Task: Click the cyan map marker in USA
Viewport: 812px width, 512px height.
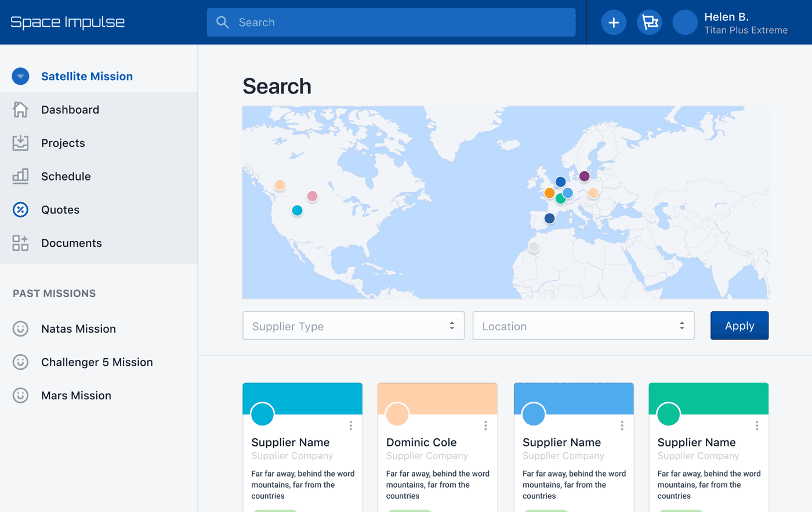Action: (x=297, y=211)
